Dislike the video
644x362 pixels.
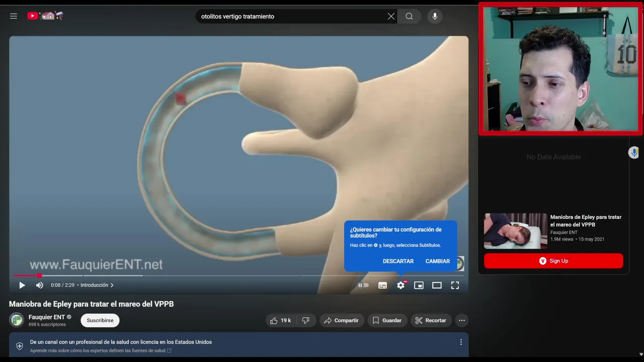click(305, 320)
